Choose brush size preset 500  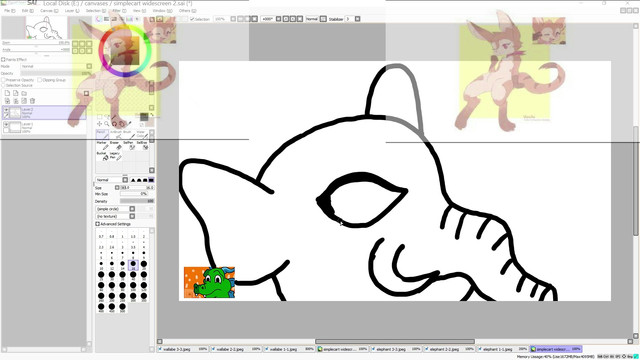[122, 307]
